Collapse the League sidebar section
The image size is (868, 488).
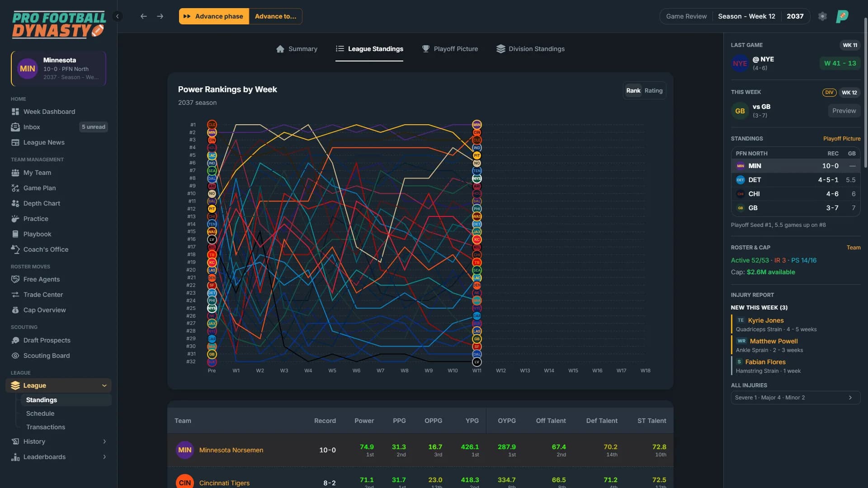pyautogui.click(x=104, y=385)
